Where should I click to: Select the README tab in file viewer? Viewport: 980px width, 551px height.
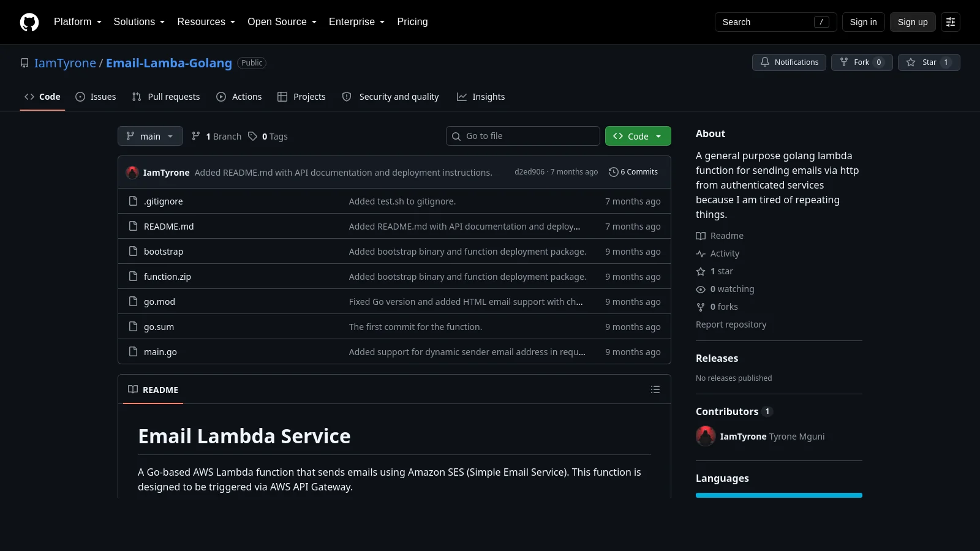[153, 389]
